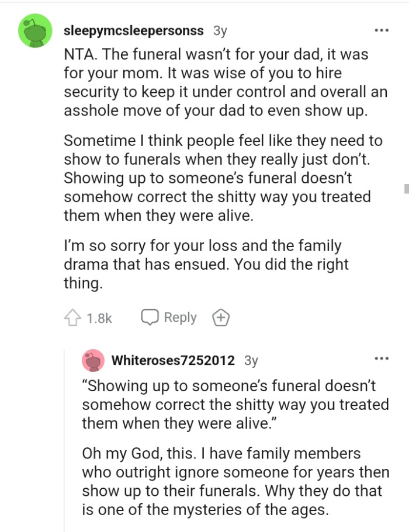Click the award plus icon under the top comment
This screenshot has width=409, height=532.
221,317
